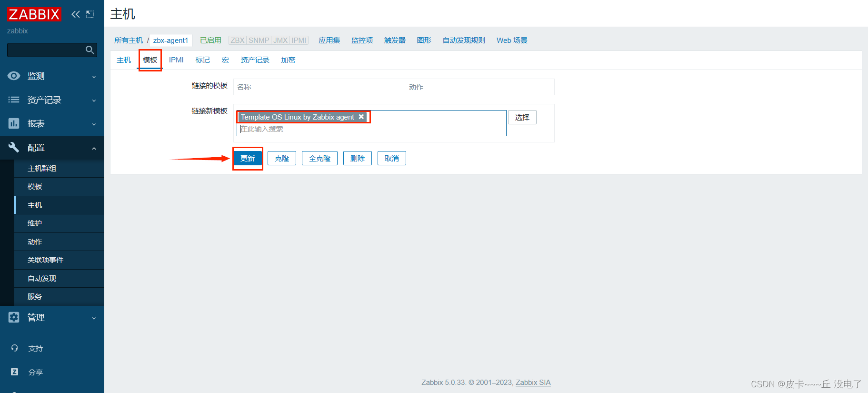
Task: Click the JMX availability indicator
Action: point(280,40)
